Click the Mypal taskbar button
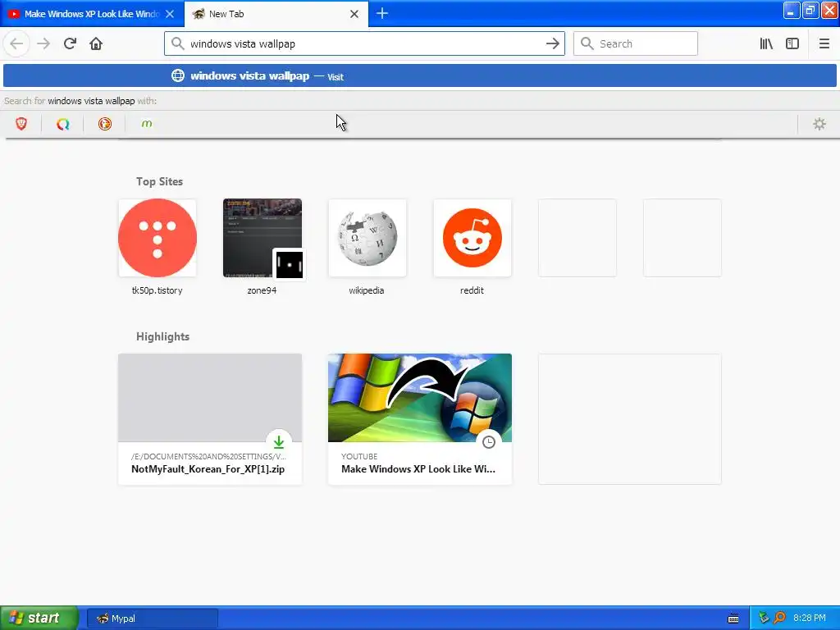840x630 pixels. point(152,619)
